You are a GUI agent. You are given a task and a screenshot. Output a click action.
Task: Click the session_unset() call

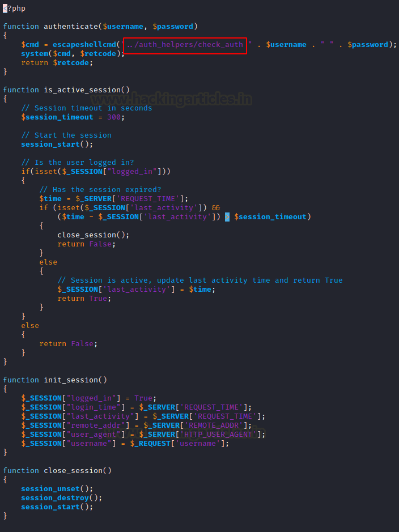coord(57,488)
